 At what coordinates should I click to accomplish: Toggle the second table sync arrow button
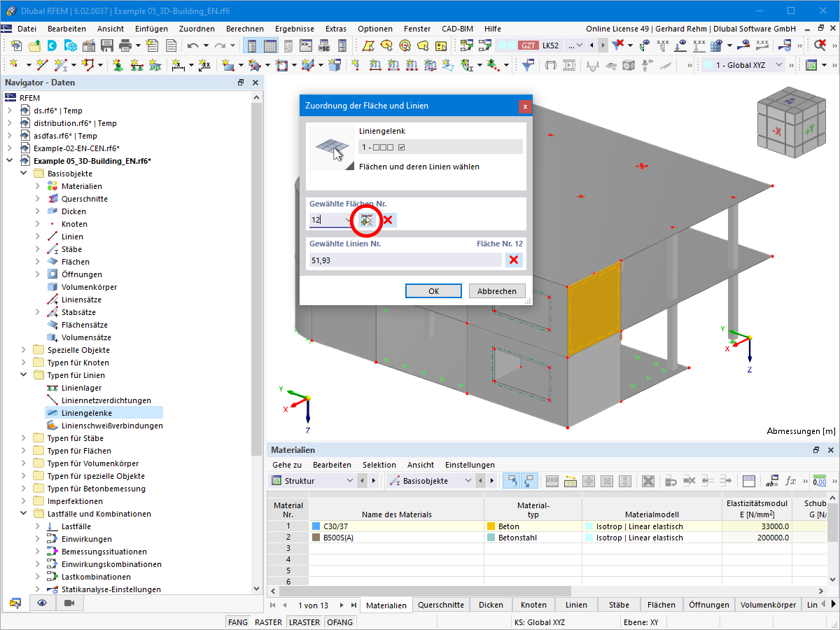point(528,481)
